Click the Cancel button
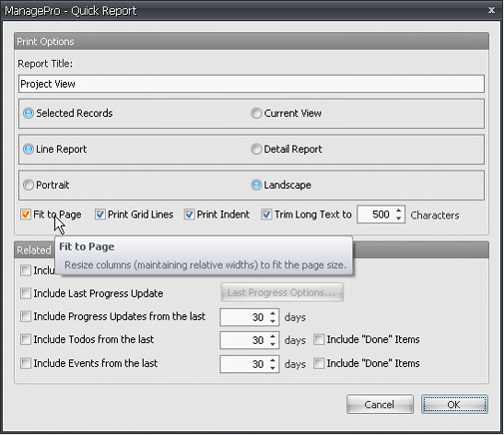504x435 pixels. tap(380, 405)
